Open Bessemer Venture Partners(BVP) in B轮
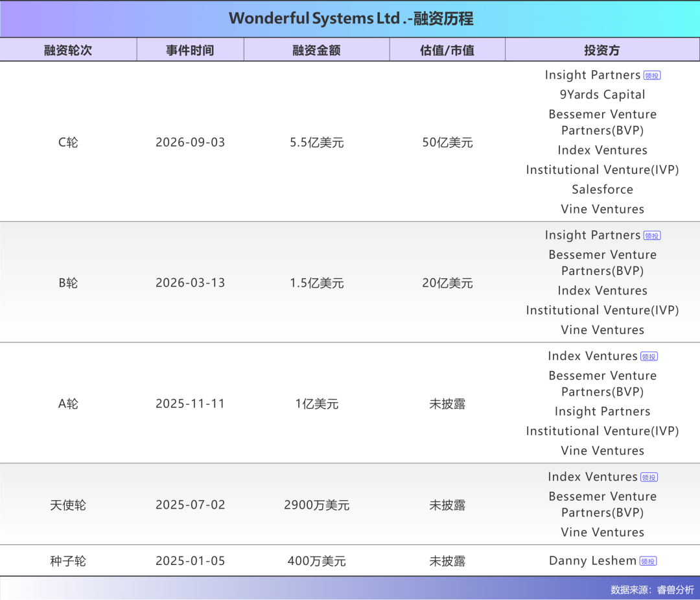 (602, 263)
